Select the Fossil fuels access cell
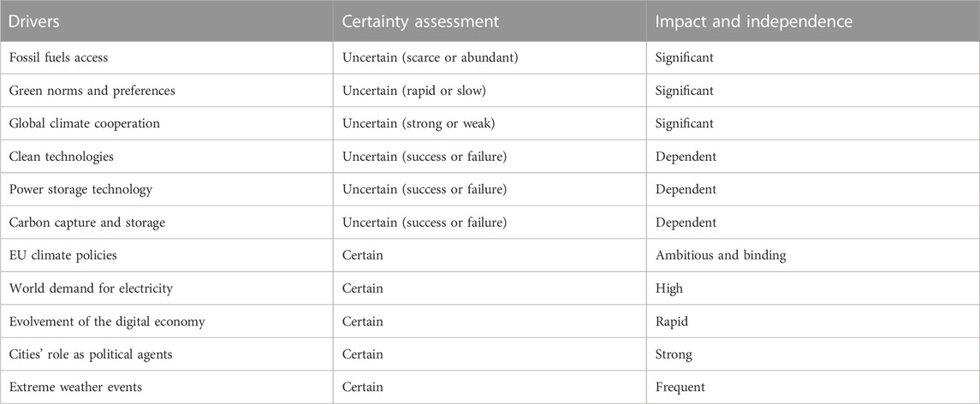 click(166, 57)
